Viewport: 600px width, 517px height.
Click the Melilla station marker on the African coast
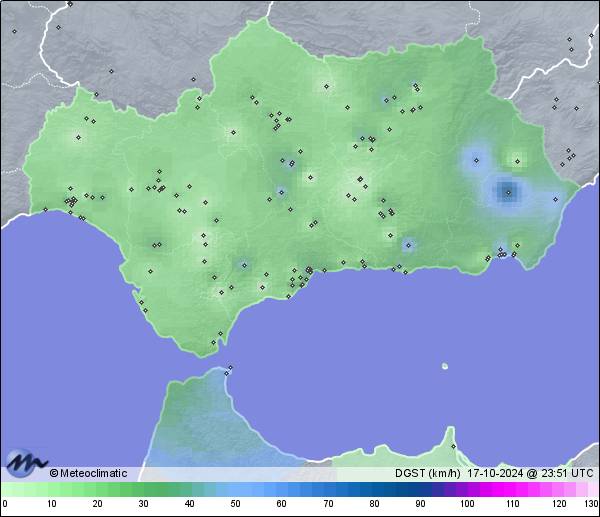coord(453,446)
